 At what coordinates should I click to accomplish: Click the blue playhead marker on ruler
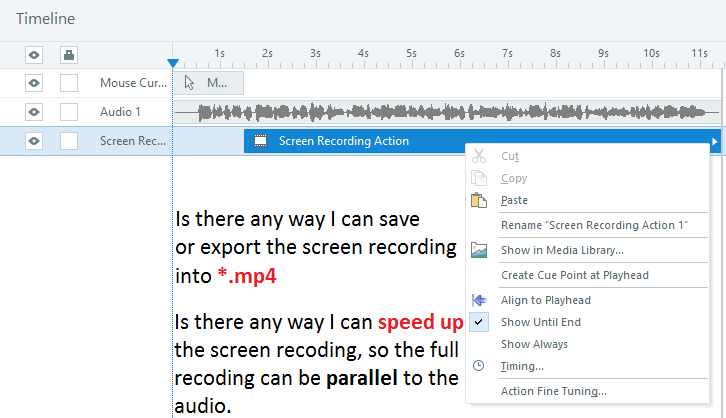[173, 63]
